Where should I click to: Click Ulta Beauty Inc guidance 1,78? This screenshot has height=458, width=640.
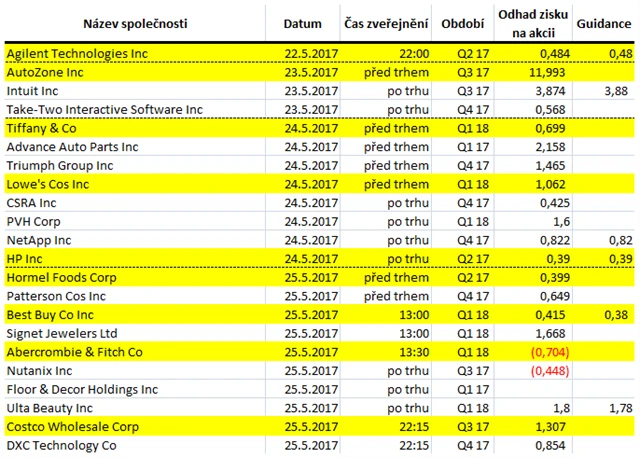(x=620, y=408)
